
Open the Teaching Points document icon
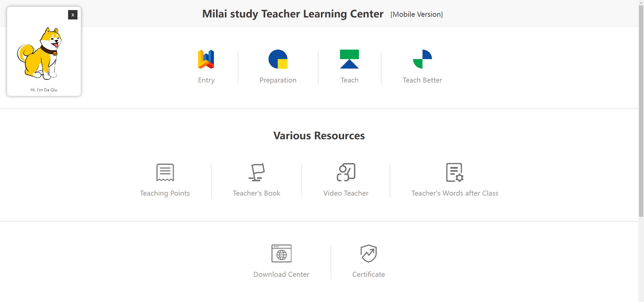165,172
